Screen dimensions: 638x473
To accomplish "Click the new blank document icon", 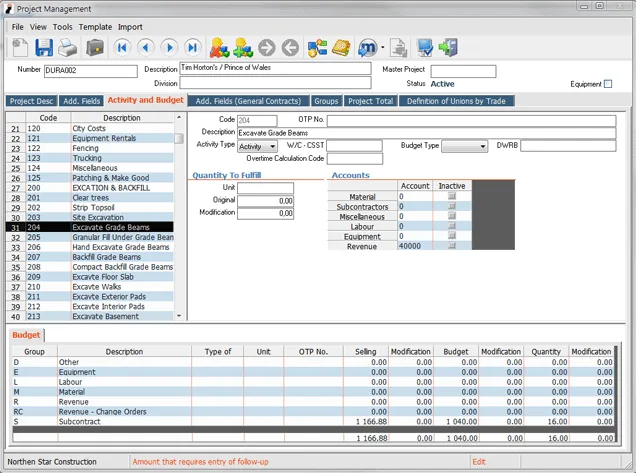I will click(20, 48).
